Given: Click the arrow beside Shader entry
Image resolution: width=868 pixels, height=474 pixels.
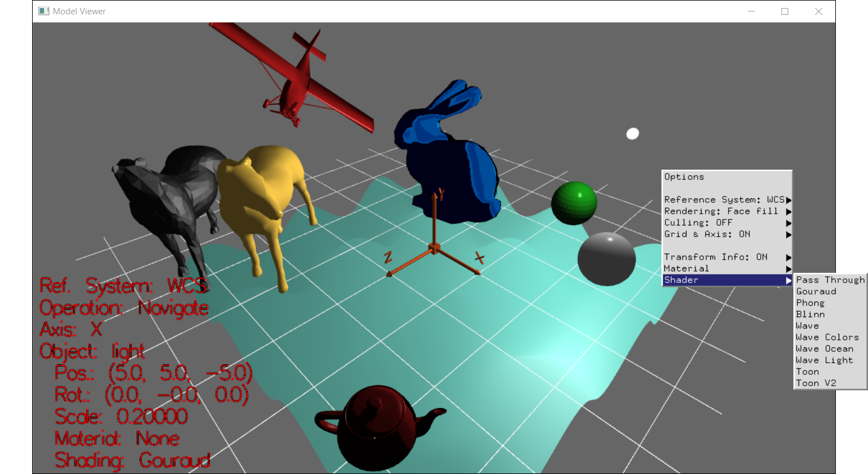Looking at the screenshot, I should (788, 280).
